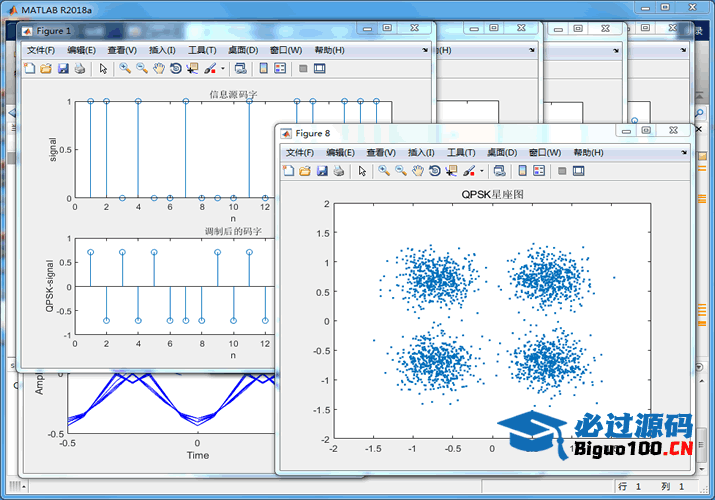The height and width of the screenshot is (500, 715).
Task: Click Zoom Out magnifier in Figure 1 toolbar
Action: pos(142,69)
